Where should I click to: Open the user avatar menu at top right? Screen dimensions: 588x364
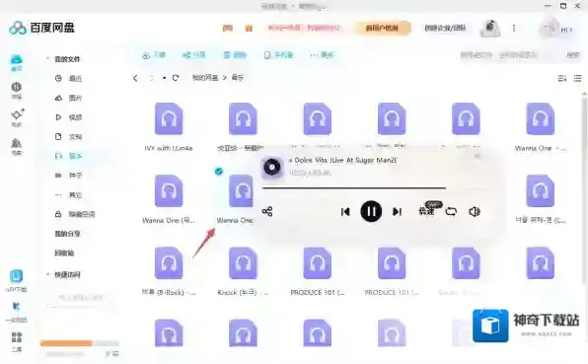click(549, 29)
